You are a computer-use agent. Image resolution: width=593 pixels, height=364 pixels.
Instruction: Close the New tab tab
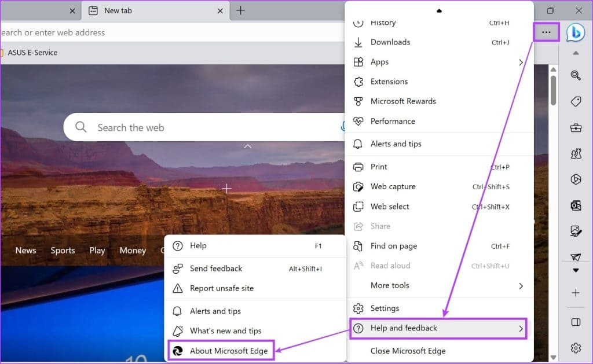[220, 11]
